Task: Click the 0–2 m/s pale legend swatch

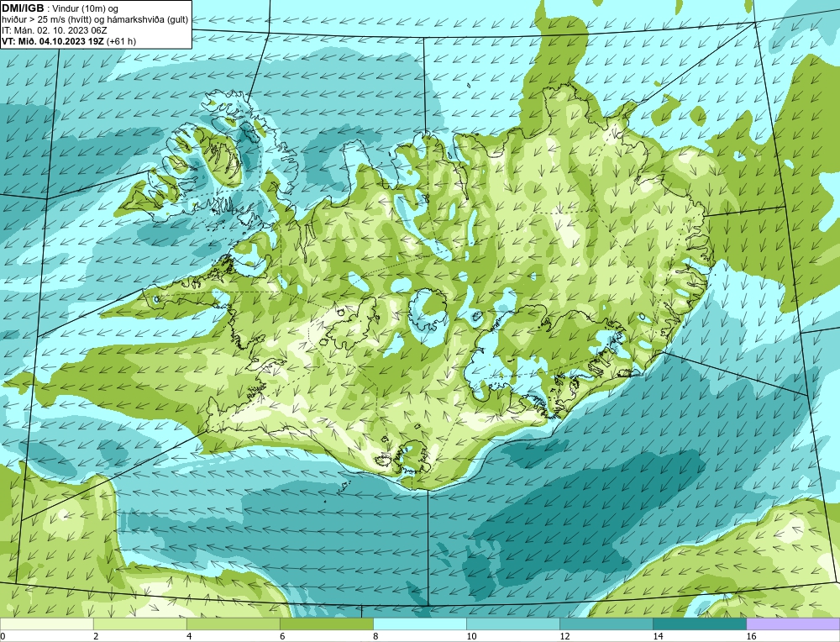Action: coord(46,624)
